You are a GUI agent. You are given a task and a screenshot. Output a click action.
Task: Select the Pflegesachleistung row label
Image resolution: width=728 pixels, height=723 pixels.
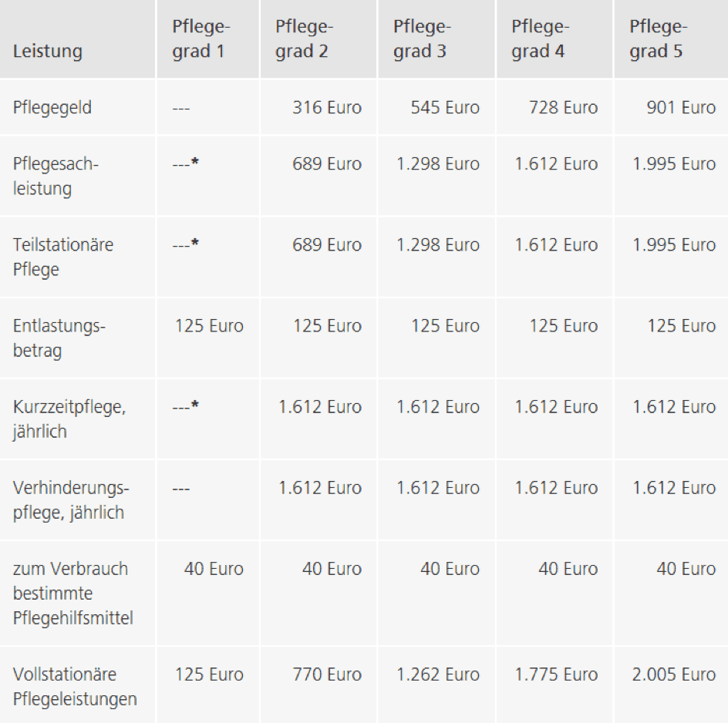(56, 176)
